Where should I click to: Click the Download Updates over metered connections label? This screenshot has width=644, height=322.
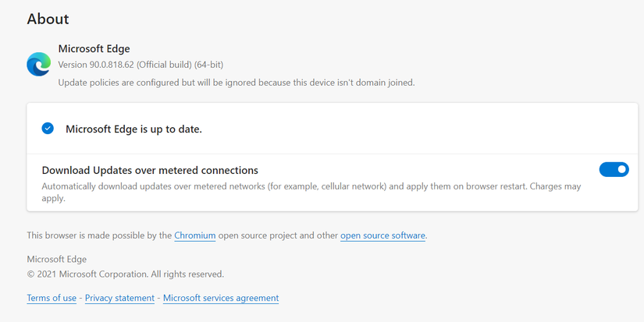pos(150,170)
